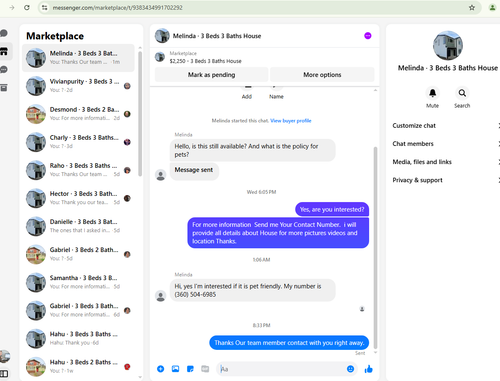Click Melinda's avatar beside phone number message
500x381 pixels.
coord(161,296)
